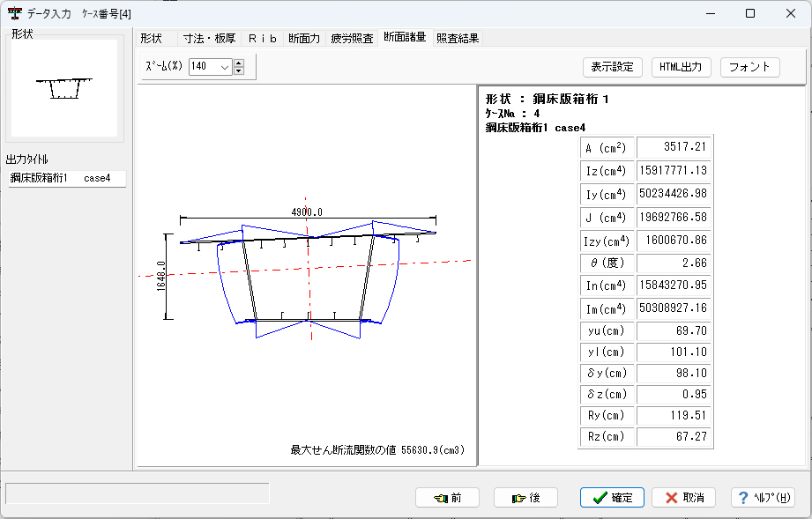812x519 pixels.
Task: Click the θ(度) value 2.66
Action: click(674, 263)
